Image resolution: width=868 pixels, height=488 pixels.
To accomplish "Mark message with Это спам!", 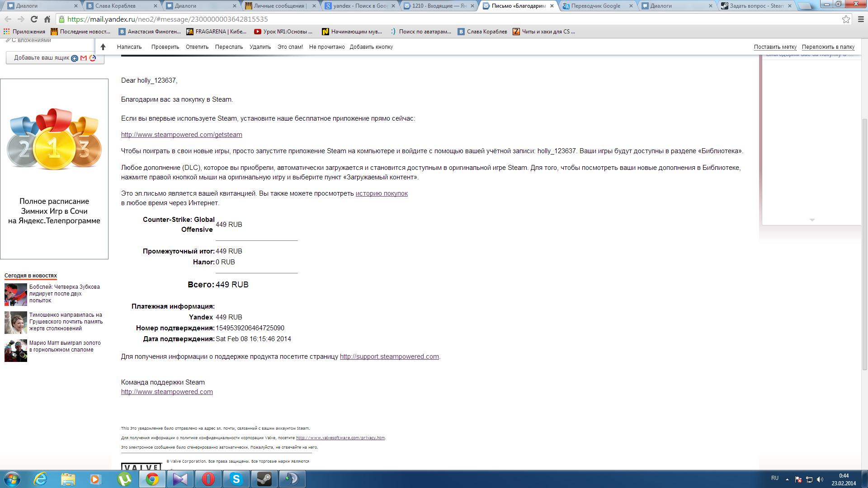I will tap(290, 47).
